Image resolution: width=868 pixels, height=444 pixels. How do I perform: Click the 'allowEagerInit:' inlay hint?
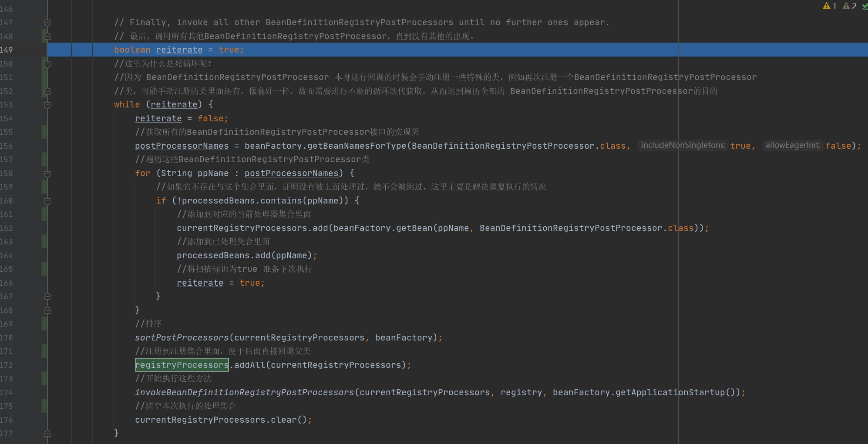point(793,145)
